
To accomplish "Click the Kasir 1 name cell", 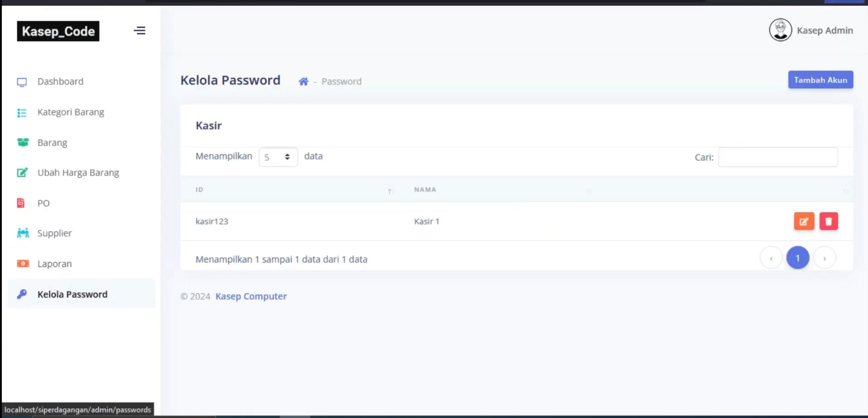I will click(427, 221).
